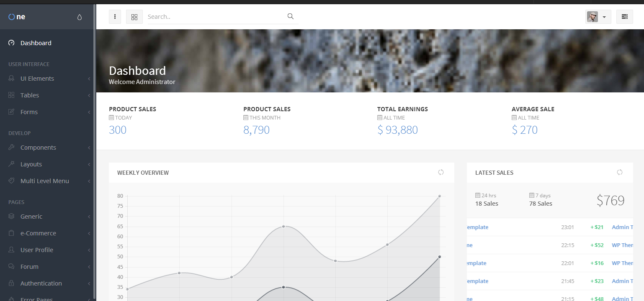Click the Layouts magic wand icon
This screenshot has width=644, height=301.
click(x=11, y=164)
